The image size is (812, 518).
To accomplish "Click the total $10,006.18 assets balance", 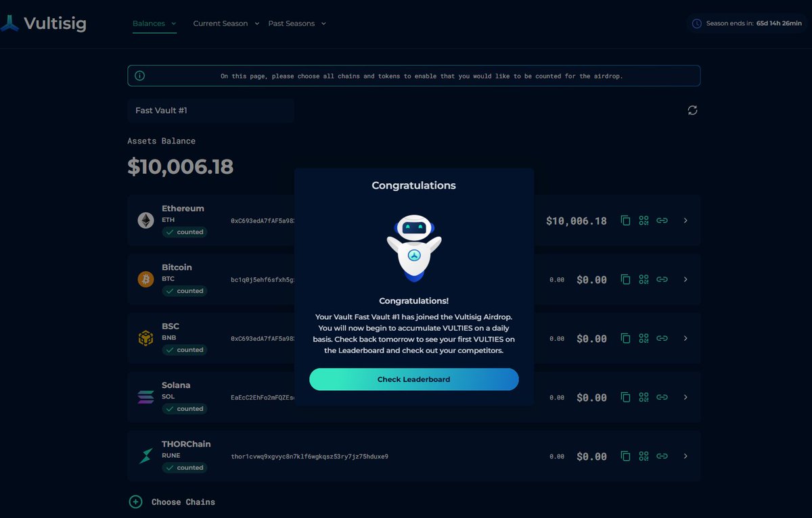I will pyautogui.click(x=181, y=166).
